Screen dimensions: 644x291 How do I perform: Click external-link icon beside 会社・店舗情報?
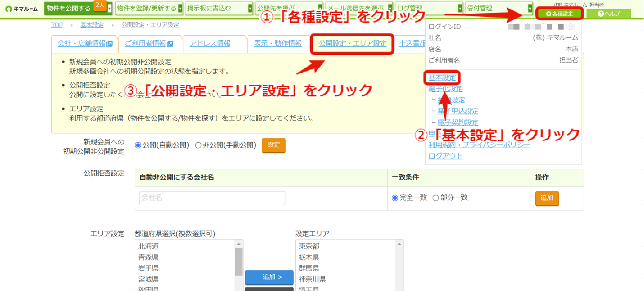click(x=110, y=44)
